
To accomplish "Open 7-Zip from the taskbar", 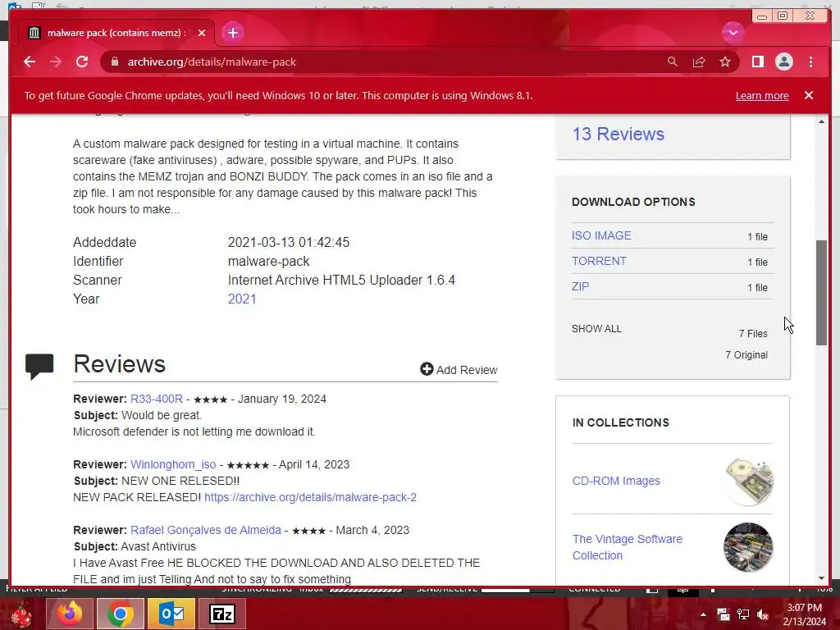I will [222, 614].
